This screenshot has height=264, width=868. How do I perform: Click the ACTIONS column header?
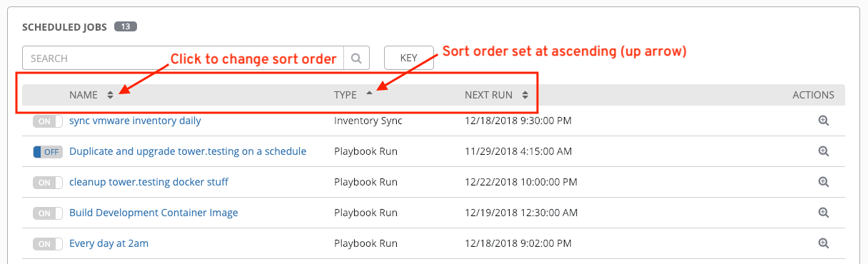tap(813, 95)
